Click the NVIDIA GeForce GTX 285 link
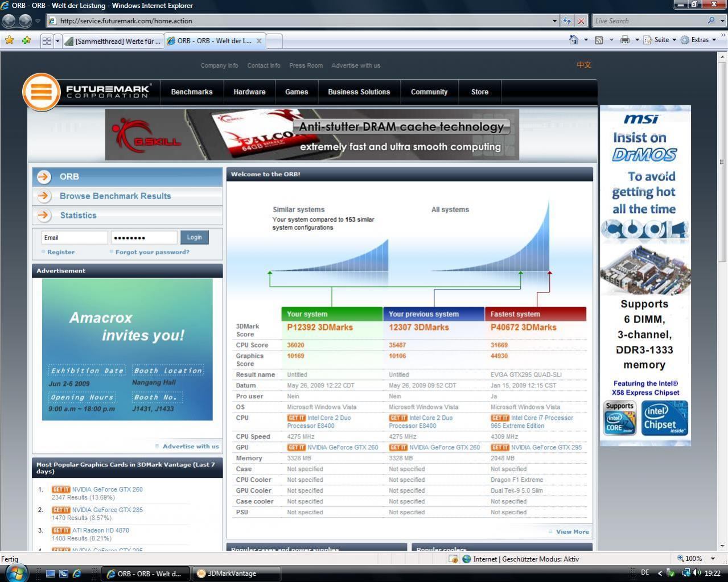The height and width of the screenshot is (582, 728). pos(108,510)
